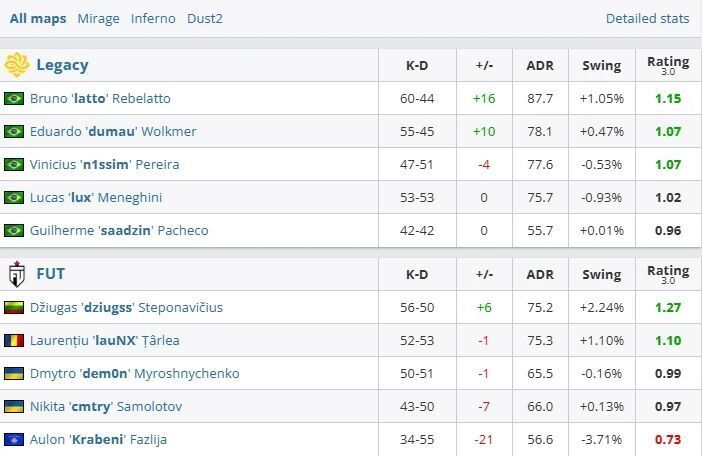Viewport: 702px width, 456px height.
Task: Click the Legacy team logo icon
Action: tap(16, 65)
